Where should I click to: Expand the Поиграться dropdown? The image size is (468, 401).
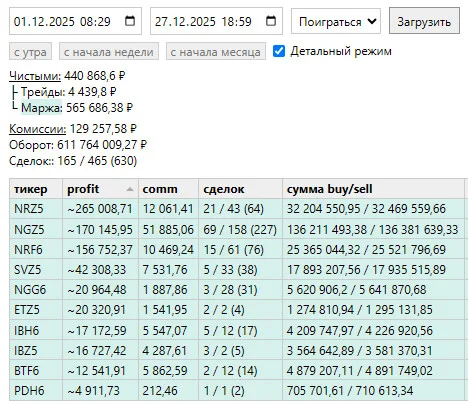336,21
